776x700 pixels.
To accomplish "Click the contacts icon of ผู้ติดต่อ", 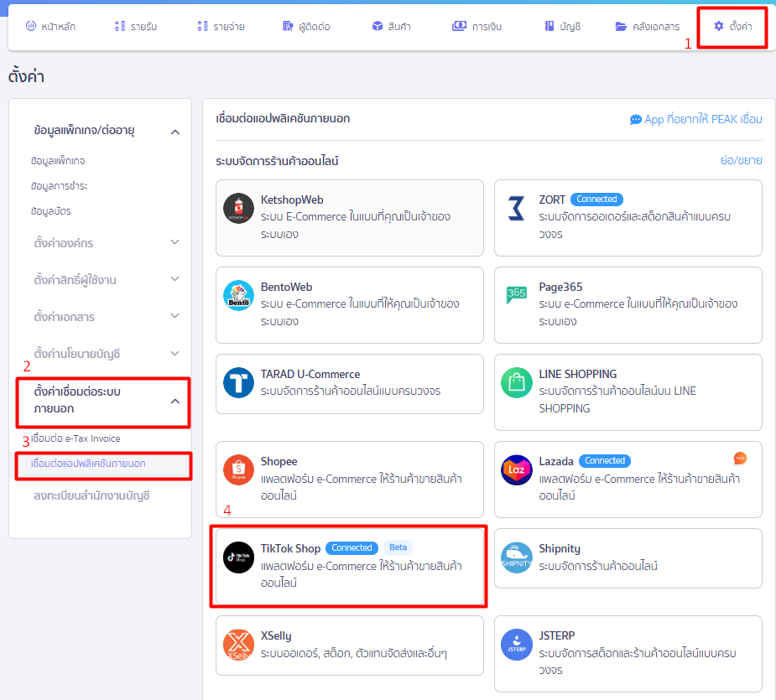I will click(x=288, y=26).
